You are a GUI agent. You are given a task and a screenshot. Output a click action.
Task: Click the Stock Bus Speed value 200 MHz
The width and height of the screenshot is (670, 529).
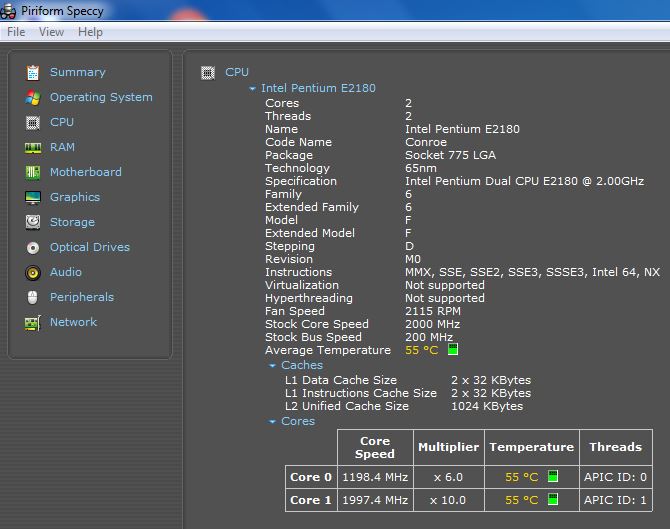click(x=429, y=337)
